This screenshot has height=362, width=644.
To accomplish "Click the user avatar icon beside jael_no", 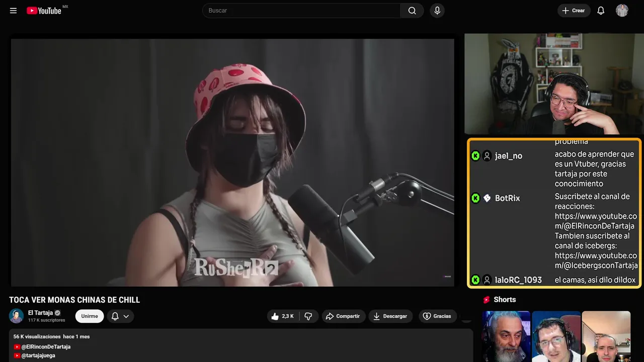I will click(487, 156).
